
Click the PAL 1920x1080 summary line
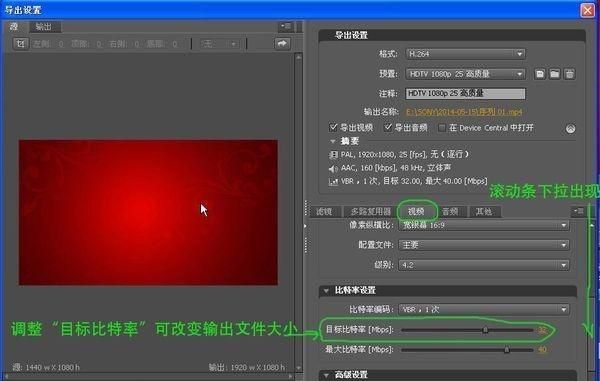(x=404, y=154)
